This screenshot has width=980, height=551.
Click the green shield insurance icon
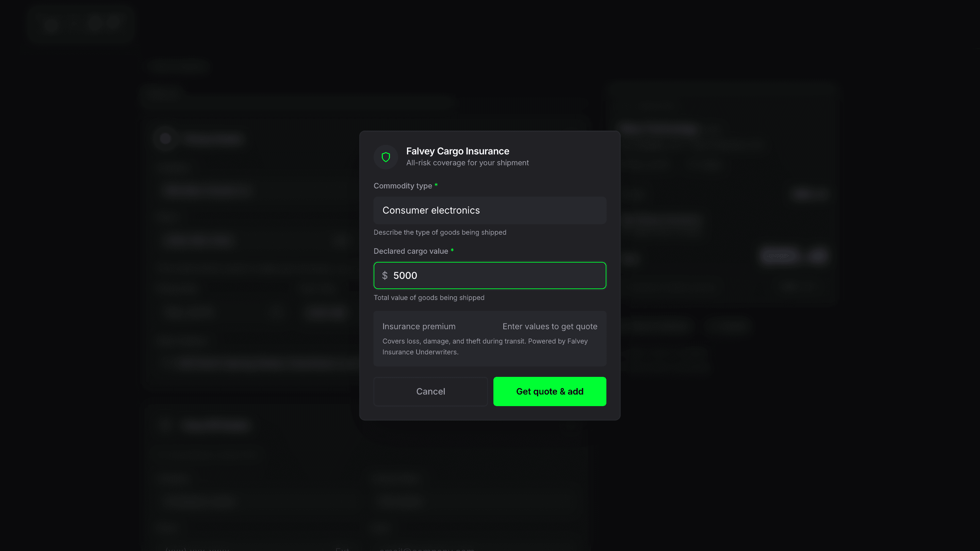click(x=386, y=157)
